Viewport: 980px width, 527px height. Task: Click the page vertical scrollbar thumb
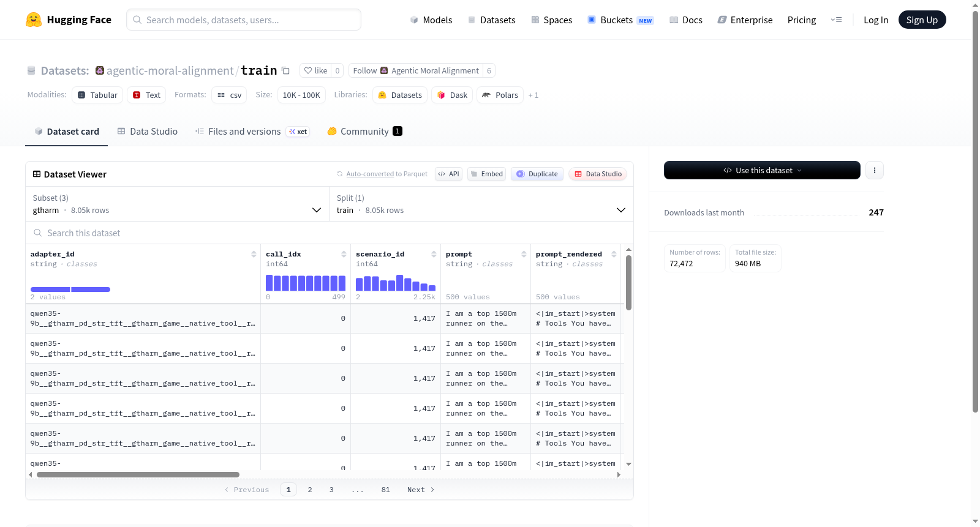pyautogui.click(x=975, y=211)
